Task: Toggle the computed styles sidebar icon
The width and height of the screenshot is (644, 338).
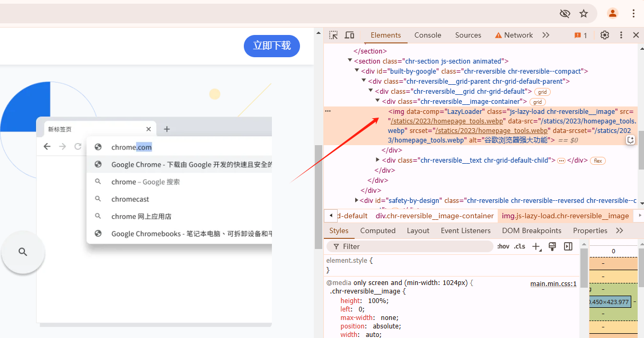Action: [568, 246]
